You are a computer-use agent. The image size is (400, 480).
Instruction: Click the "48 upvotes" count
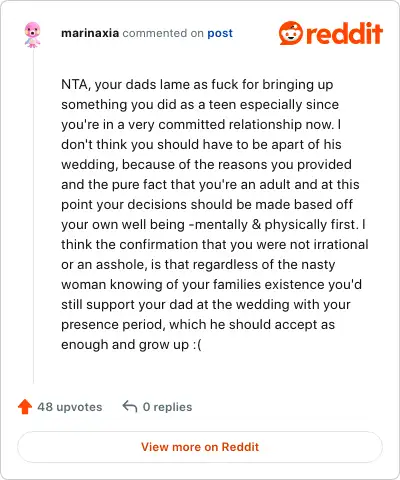(70, 407)
